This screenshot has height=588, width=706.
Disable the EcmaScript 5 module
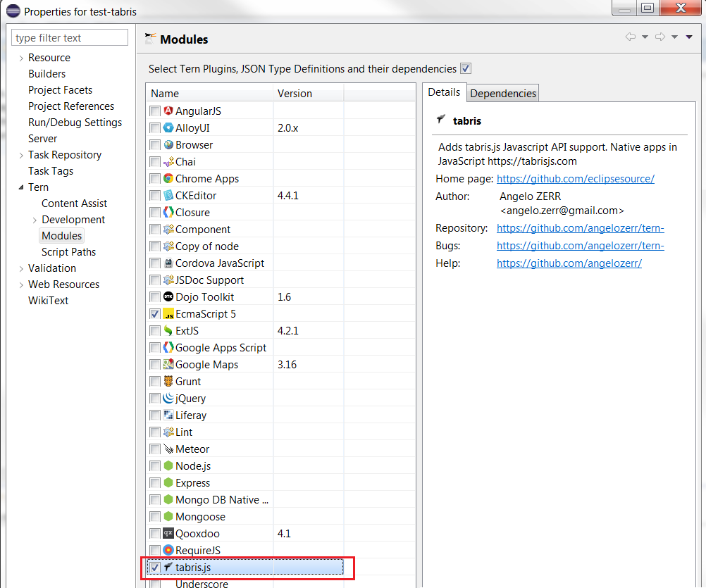coord(155,313)
